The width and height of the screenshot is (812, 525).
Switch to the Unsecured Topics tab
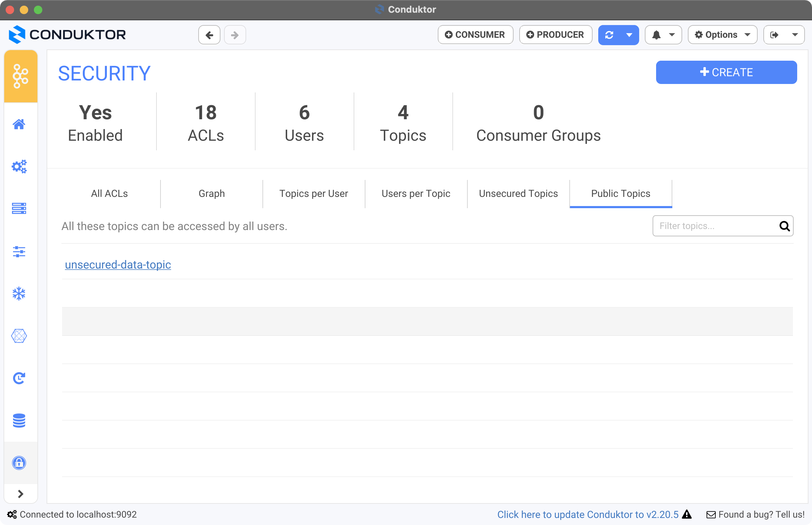tap(519, 194)
